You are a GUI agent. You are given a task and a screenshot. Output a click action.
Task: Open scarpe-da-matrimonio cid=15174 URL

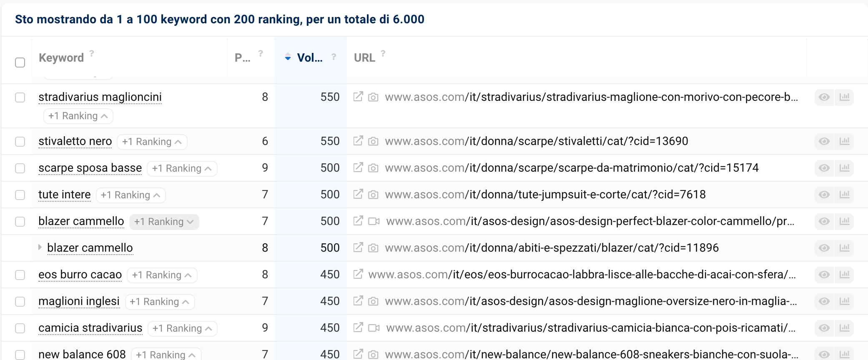point(572,168)
